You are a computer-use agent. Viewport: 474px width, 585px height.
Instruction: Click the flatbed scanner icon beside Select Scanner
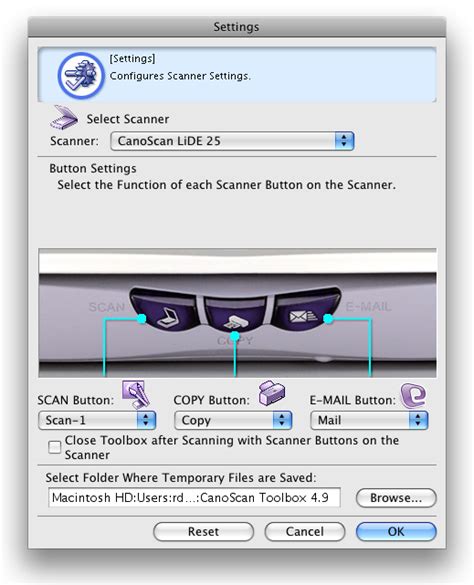(64, 117)
